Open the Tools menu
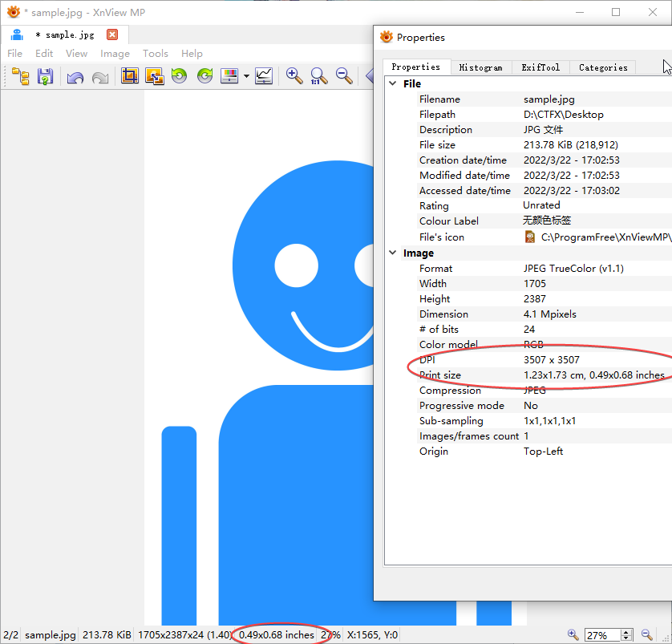Screen dimensions: 672x644 (x=156, y=54)
